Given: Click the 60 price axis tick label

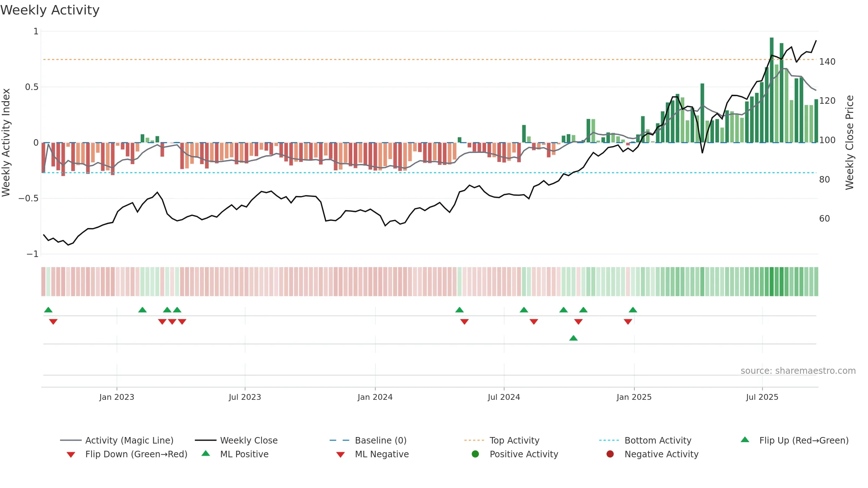Looking at the screenshot, I should (824, 218).
